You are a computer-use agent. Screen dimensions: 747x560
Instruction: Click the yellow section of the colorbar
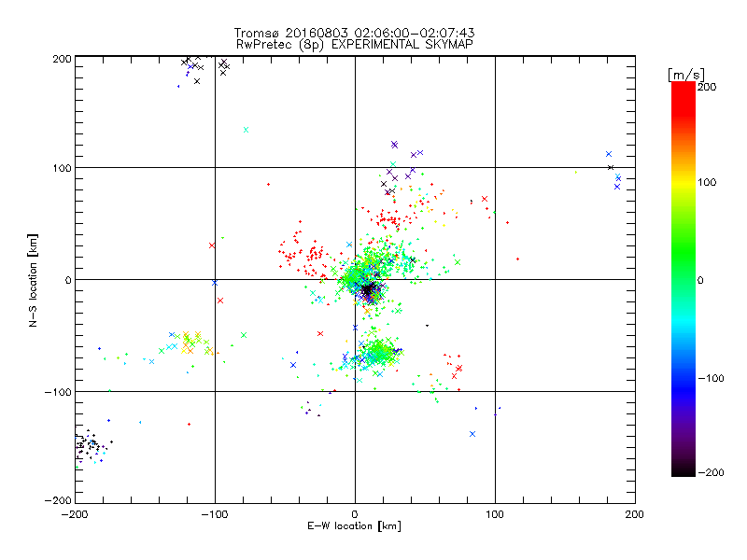click(x=684, y=182)
